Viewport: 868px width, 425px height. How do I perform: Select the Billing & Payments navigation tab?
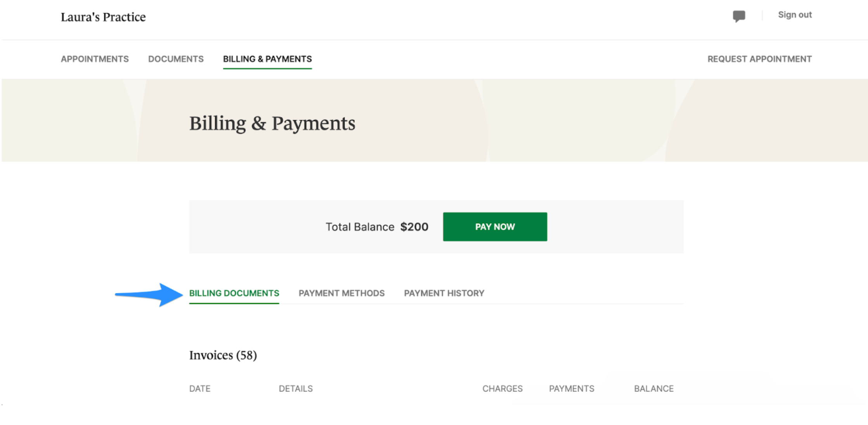(x=267, y=59)
